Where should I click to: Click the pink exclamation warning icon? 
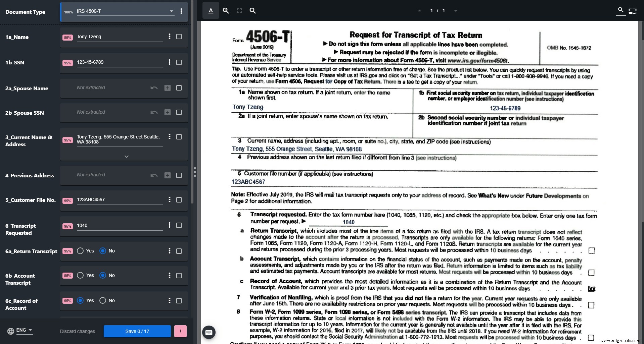[180, 331]
